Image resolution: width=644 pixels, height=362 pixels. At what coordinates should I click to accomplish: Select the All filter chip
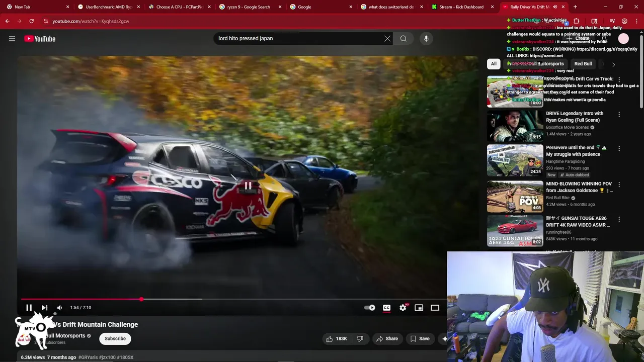494,64
